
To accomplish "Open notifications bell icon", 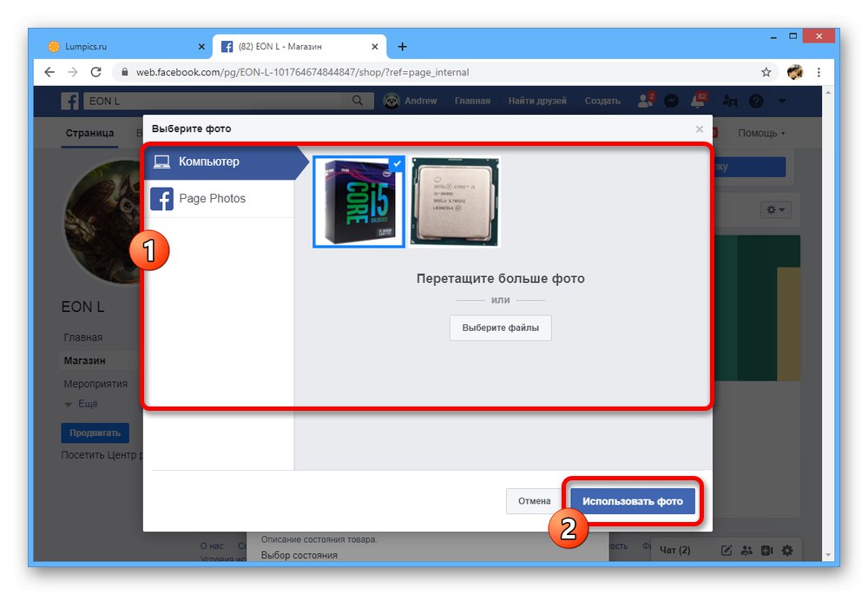I will point(699,101).
